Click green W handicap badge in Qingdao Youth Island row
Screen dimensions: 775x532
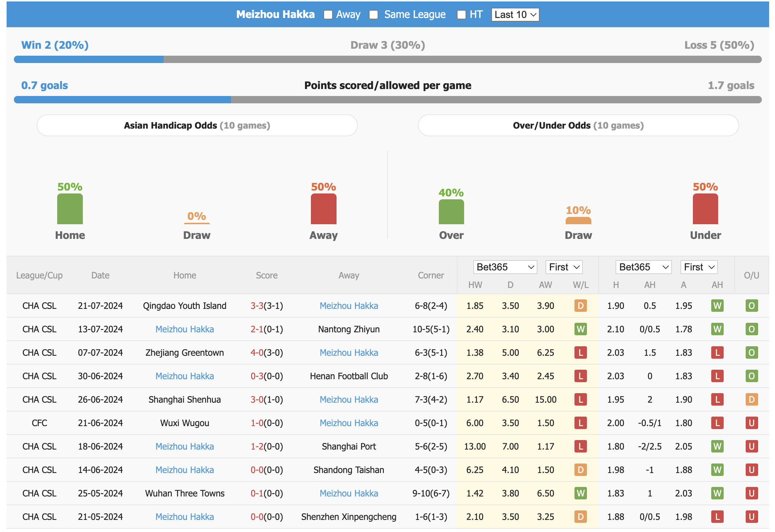[x=717, y=306]
